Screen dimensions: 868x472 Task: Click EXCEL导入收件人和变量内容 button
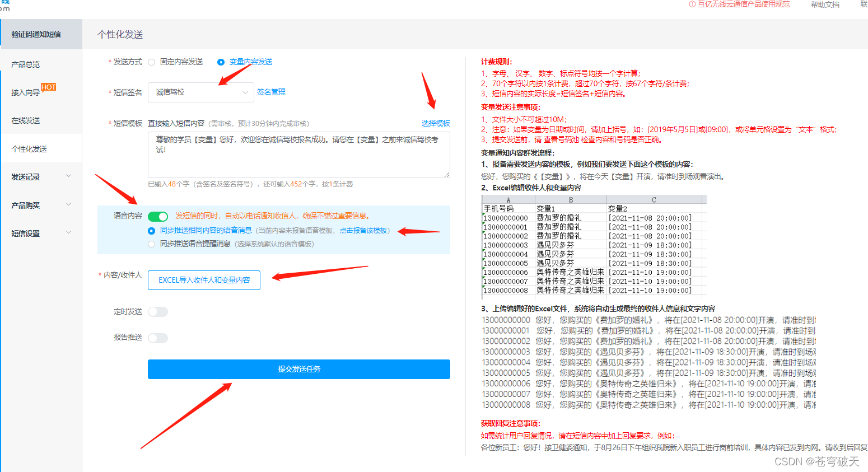[x=204, y=280]
